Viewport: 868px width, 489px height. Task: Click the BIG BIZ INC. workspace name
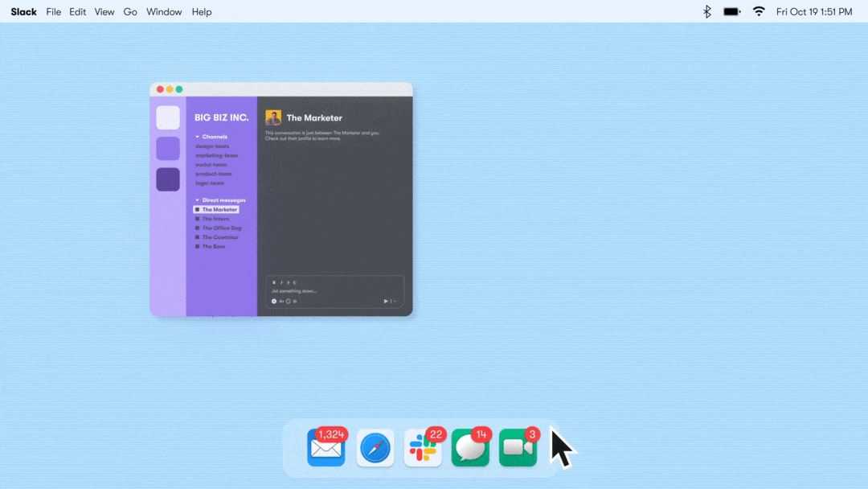click(221, 117)
